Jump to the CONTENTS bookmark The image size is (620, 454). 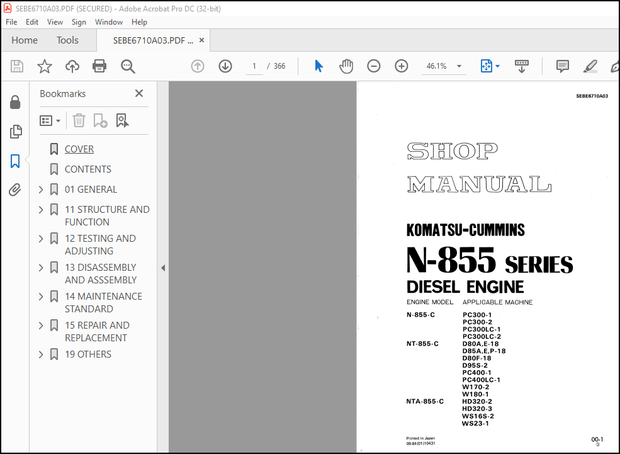[88, 169]
